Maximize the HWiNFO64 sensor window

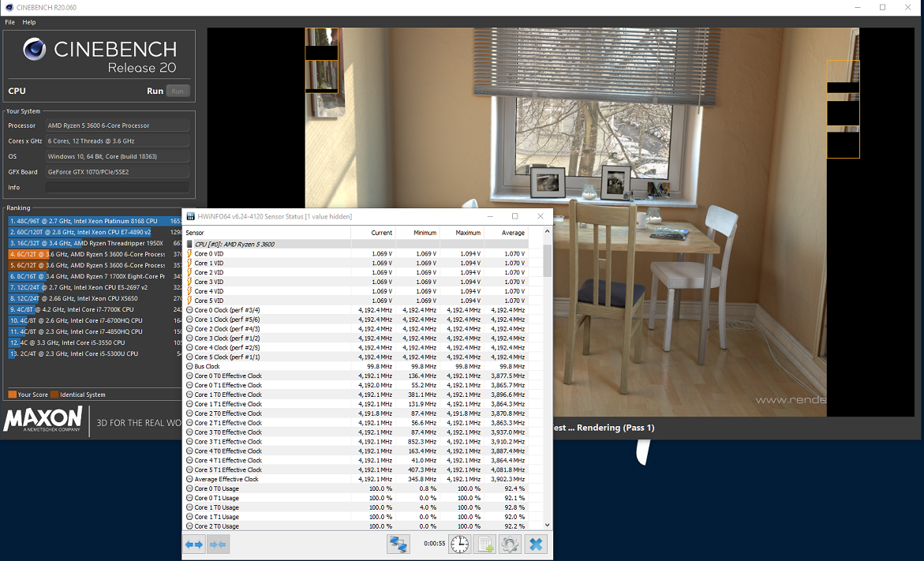(514, 216)
